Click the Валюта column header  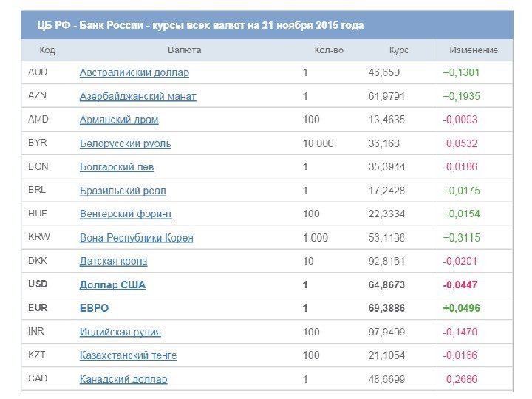coord(184,50)
